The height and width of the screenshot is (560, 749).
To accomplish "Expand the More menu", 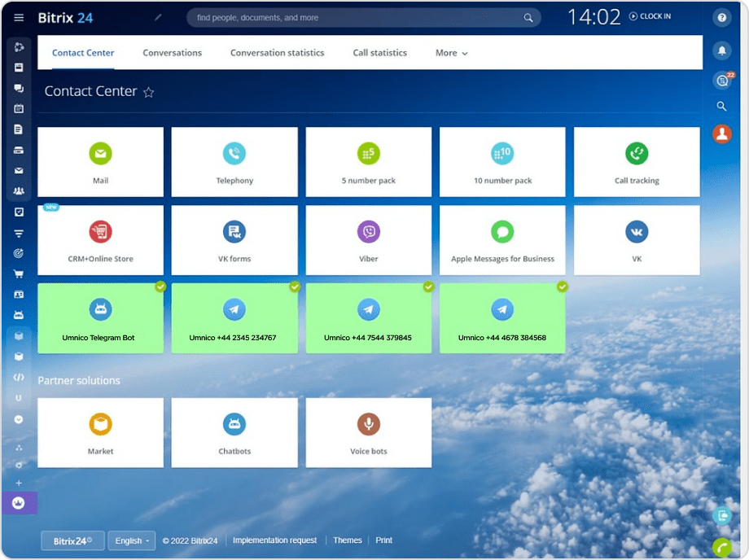I will (450, 52).
